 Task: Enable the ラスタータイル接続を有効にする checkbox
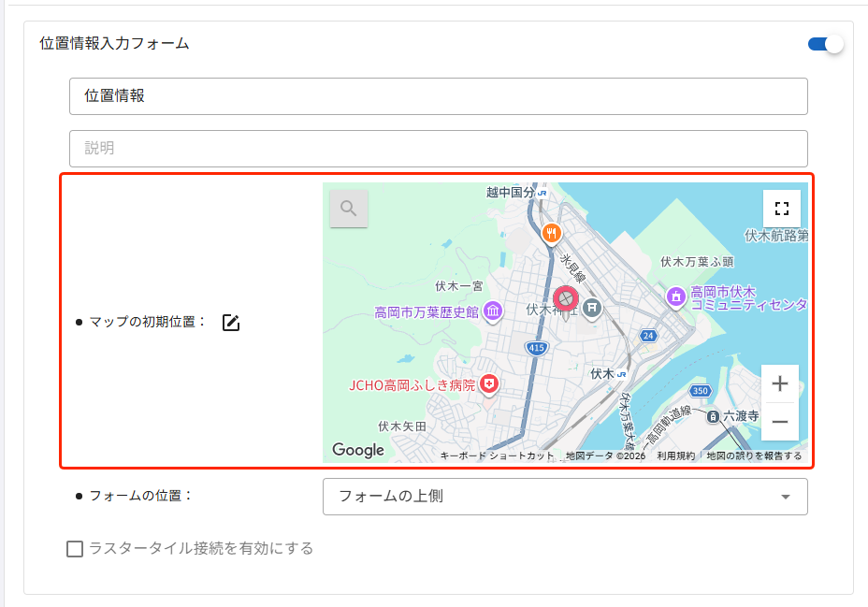pyautogui.click(x=75, y=549)
